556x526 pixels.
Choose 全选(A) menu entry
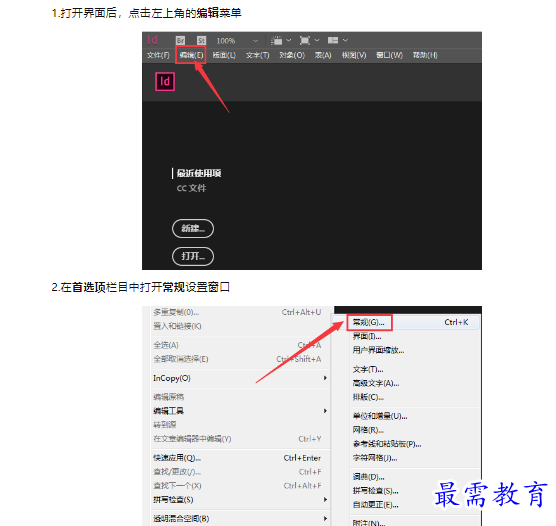237,345
